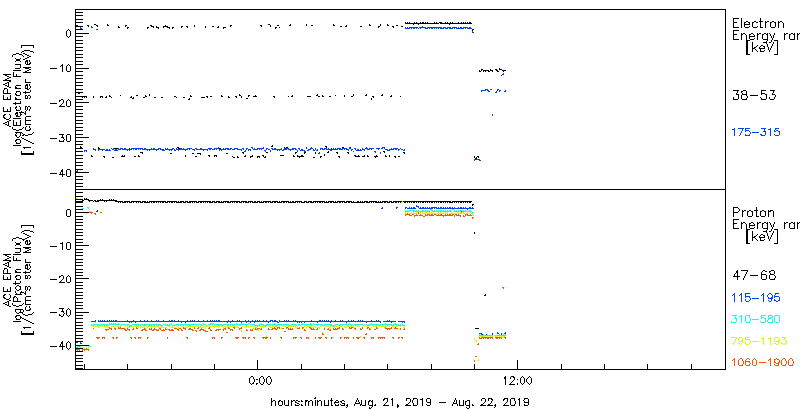
Task: Click the -40 tick label on electron panel
Action: click(61, 172)
